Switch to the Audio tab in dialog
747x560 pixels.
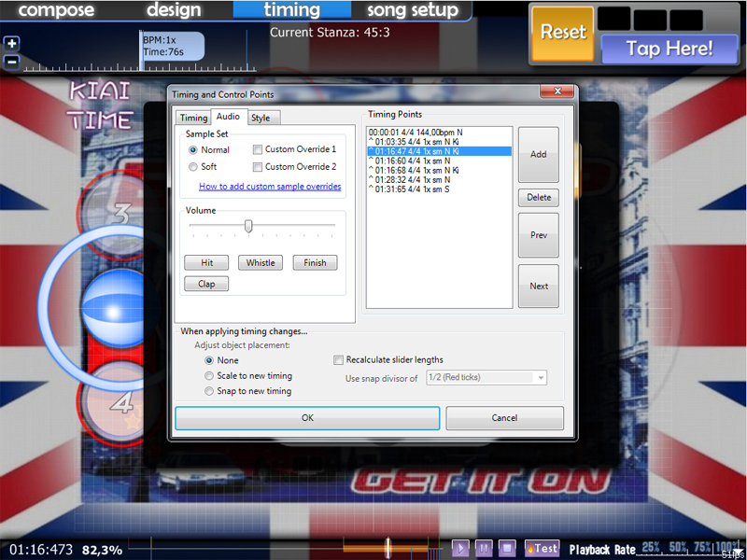click(228, 116)
